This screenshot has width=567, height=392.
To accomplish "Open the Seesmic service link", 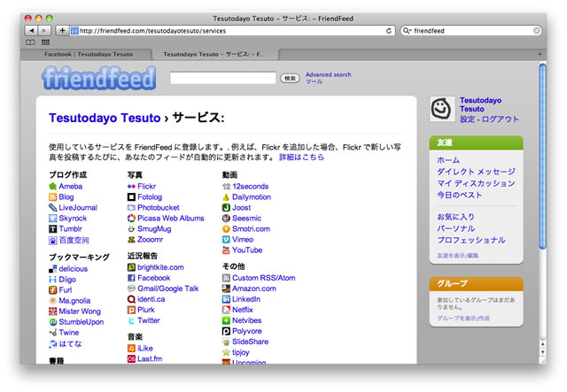I will 246,219.
